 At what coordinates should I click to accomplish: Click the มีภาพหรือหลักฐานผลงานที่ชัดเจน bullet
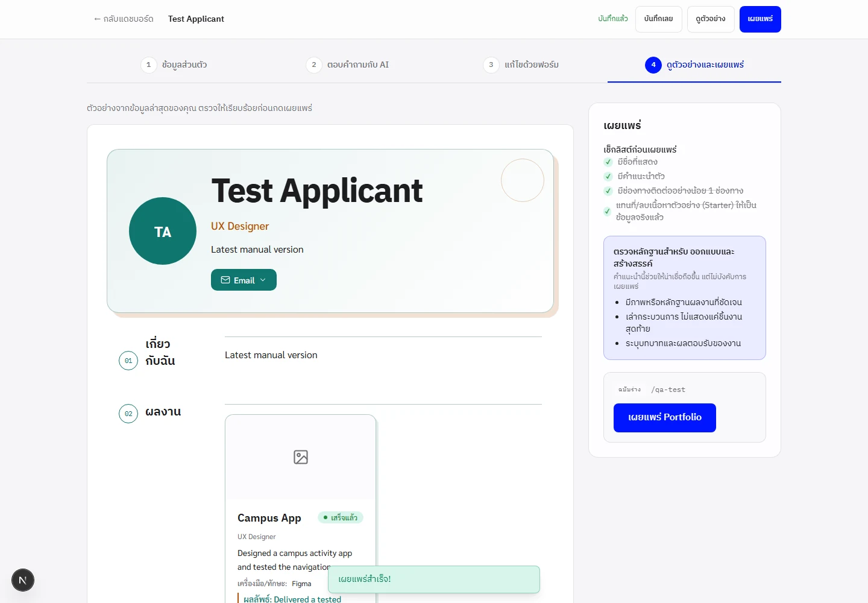click(x=684, y=302)
